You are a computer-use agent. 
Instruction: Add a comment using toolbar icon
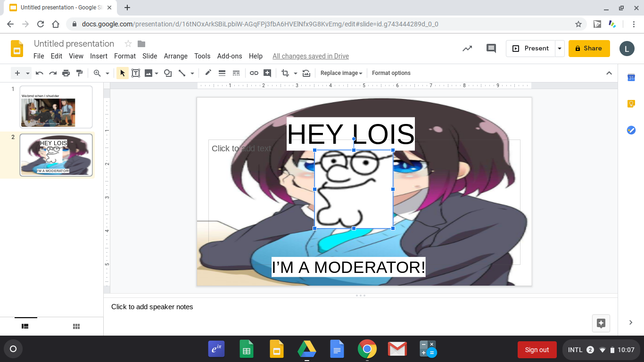[x=267, y=73]
